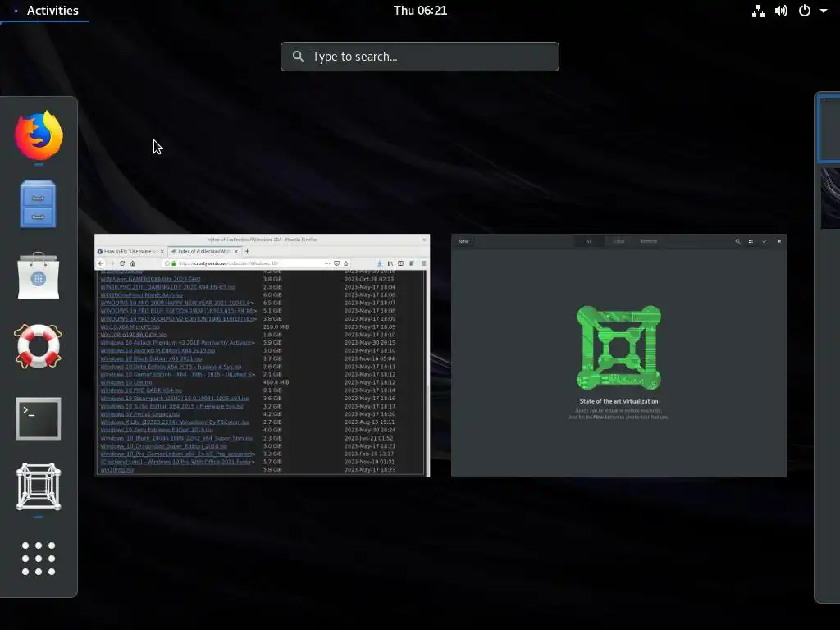Click the New button in the Boxes window
This screenshot has height=630, width=840.
tap(464, 241)
